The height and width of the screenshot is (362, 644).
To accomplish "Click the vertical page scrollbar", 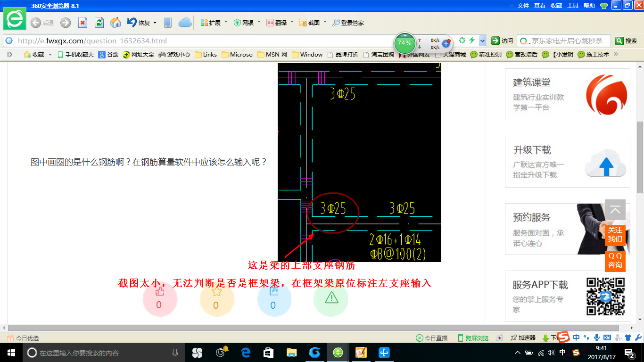I will pos(640,157).
